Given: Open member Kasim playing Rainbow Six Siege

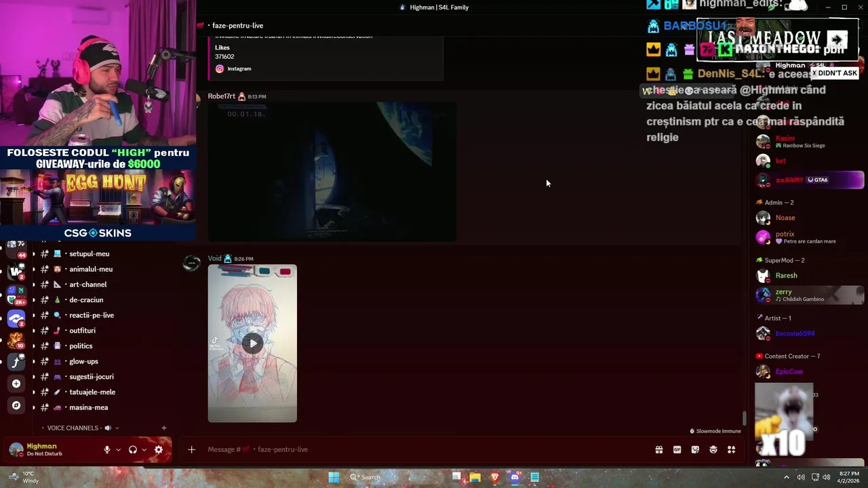Looking at the screenshot, I should 810,142.
